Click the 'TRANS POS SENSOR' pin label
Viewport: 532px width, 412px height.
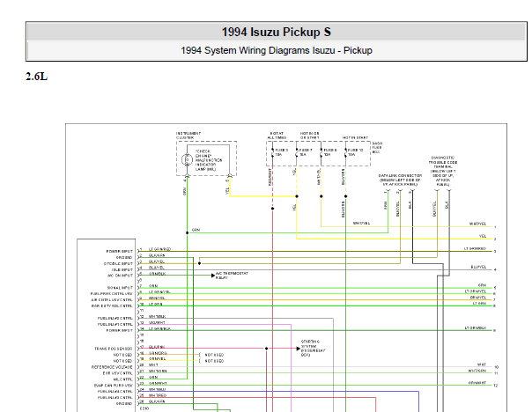114,349
